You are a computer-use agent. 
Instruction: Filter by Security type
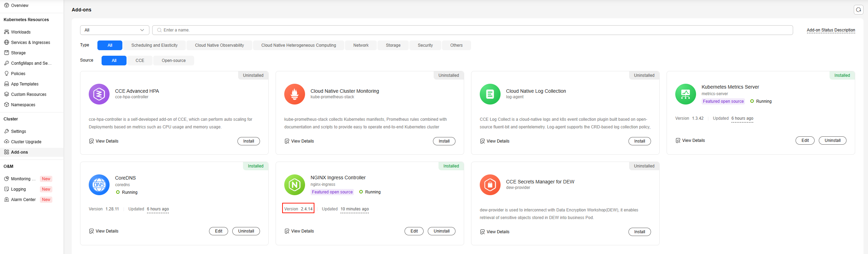[x=425, y=45]
